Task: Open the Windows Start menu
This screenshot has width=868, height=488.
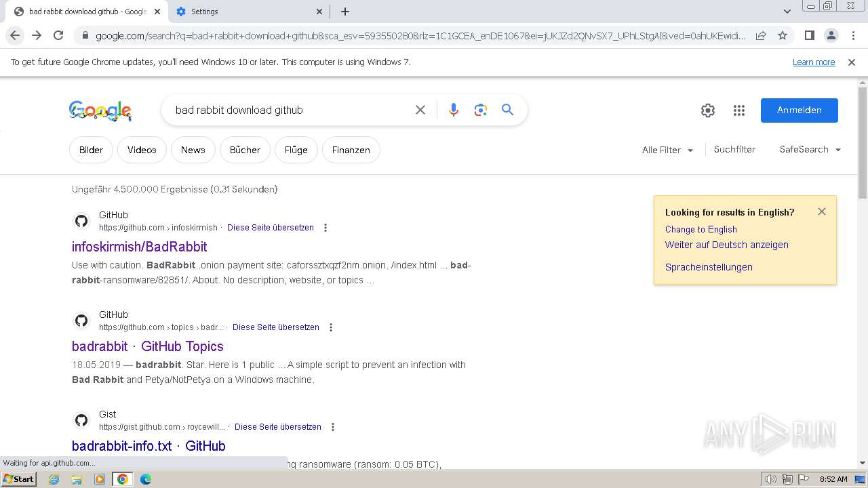Action: click(x=18, y=479)
